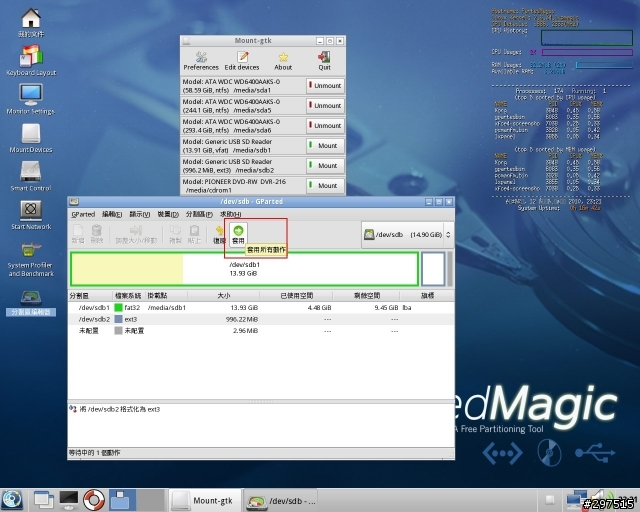This screenshot has height=512, width=640.
Task: Unmount the /media/sda6 drive
Action: (x=325, y=126)
